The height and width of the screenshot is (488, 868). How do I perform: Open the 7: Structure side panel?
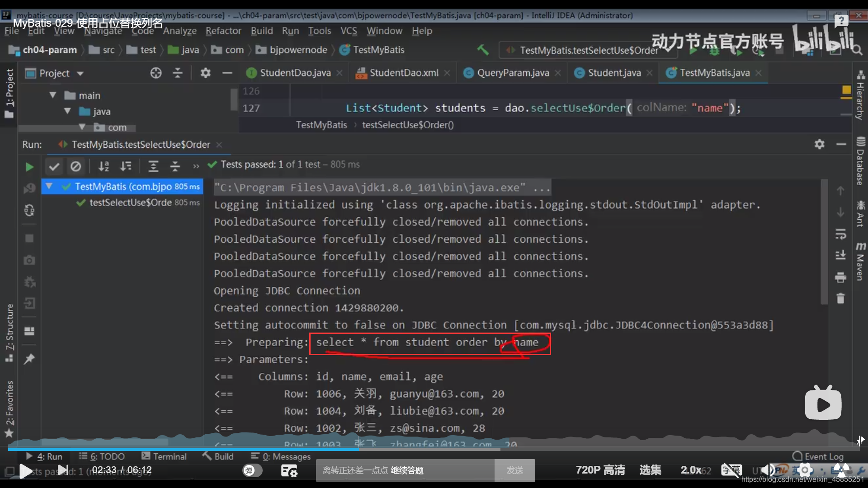pos(9,333)
